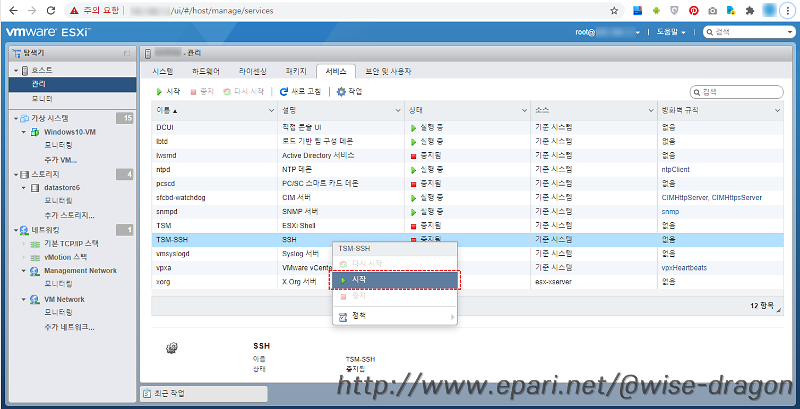Viewport: 800px width, 409px height.
Task: Click the browser back arrow
Action: coord(13,10)
